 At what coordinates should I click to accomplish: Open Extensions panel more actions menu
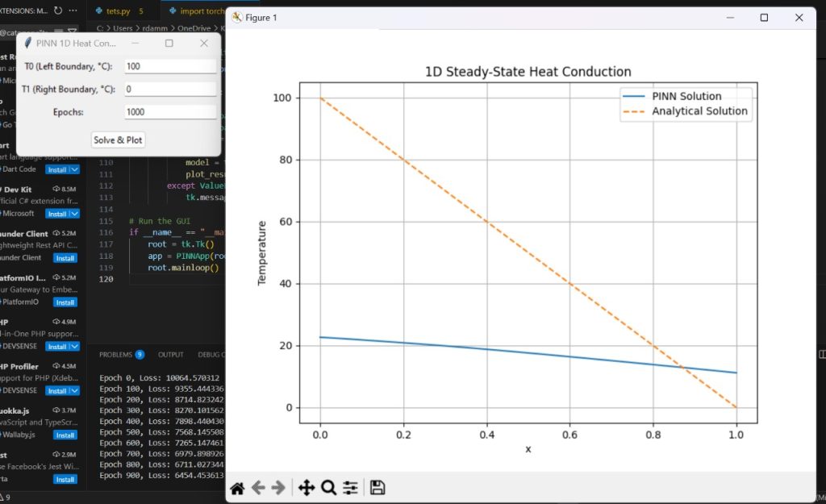(x=74, y=11)
